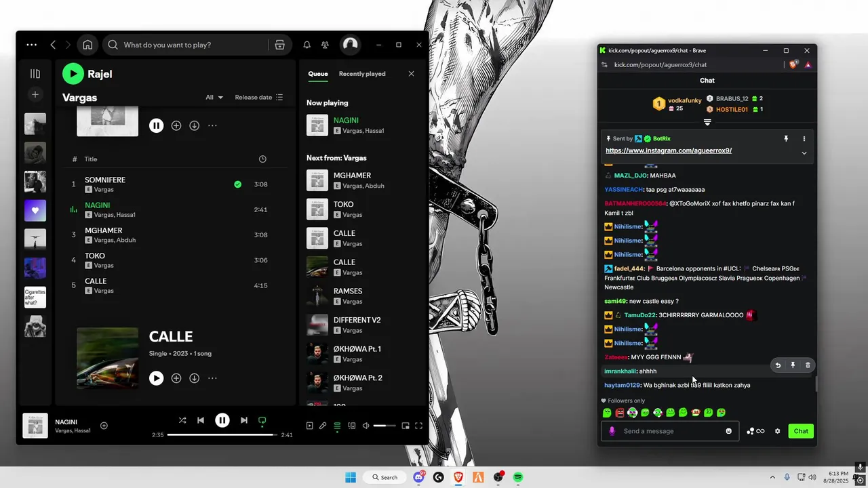This screenshot has height=488, width=868.
Task: Play ØKHØWA Pt. 1 from the queue
Action: coord(363,354)
